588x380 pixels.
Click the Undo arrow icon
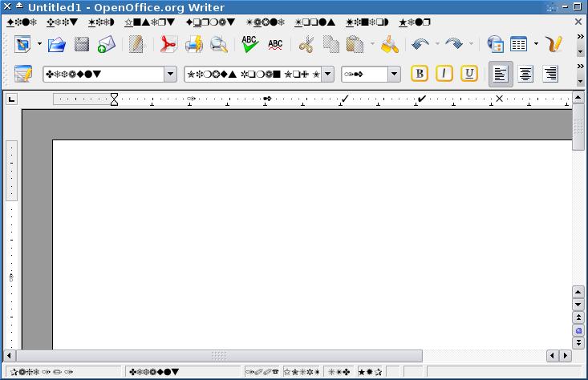(x=420, y=44)
